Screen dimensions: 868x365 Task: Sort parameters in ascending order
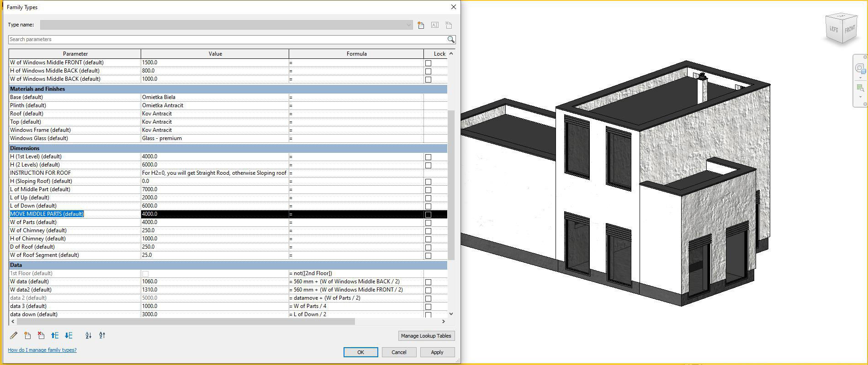88,335
